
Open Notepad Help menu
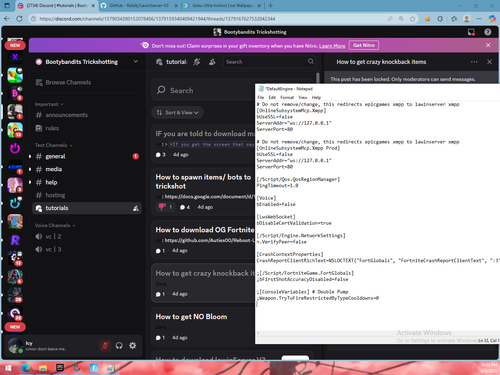(x=316, y=97)
